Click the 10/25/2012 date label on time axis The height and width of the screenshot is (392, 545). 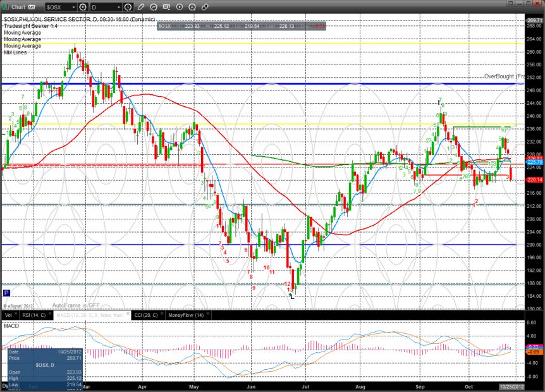point(511,385)
